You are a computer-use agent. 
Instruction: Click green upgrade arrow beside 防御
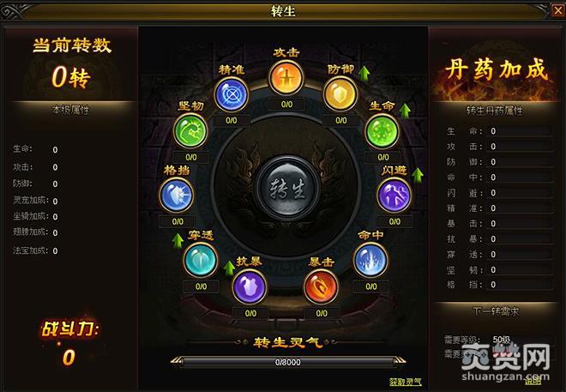[x=364, y=74]
